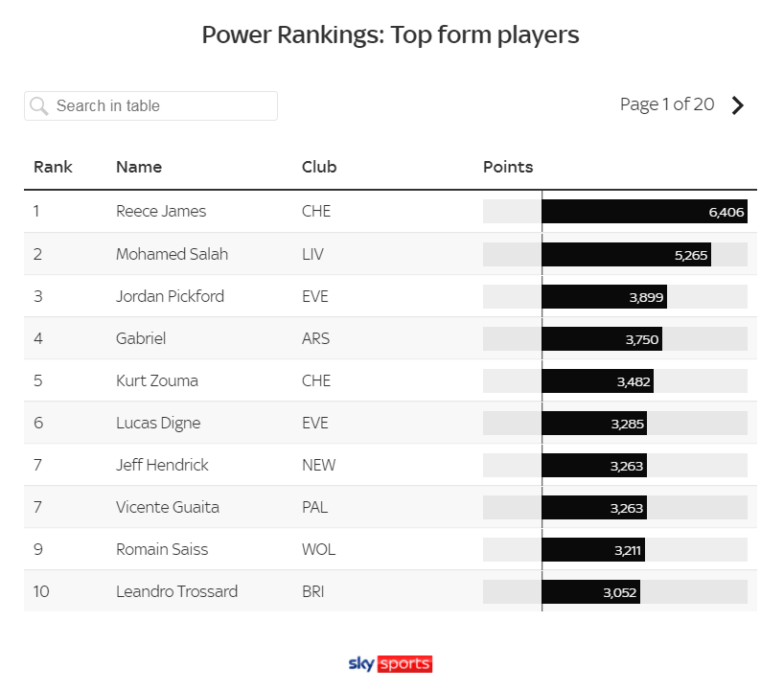Click the search magnifier icon
784x690 pixels.
[39, 106]
